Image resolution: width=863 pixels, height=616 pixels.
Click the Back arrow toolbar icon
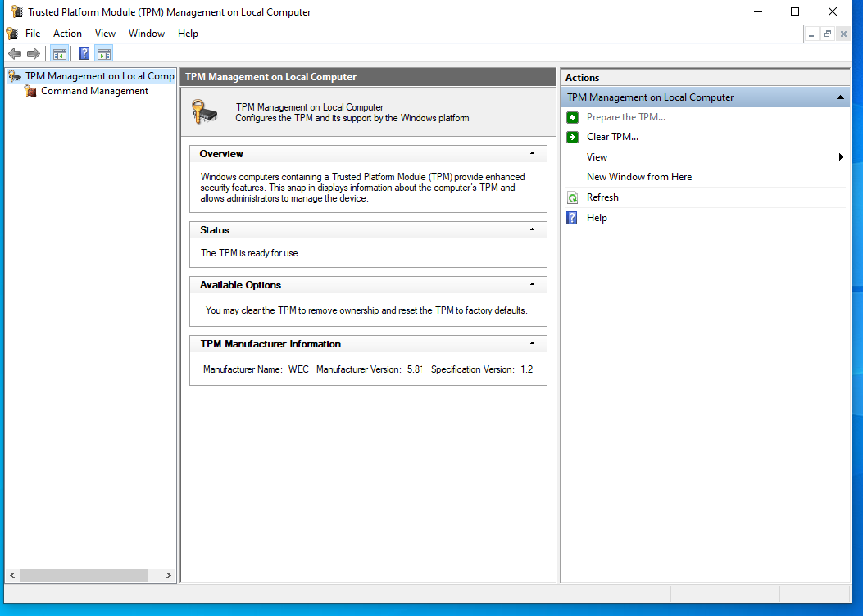[15, 53]
